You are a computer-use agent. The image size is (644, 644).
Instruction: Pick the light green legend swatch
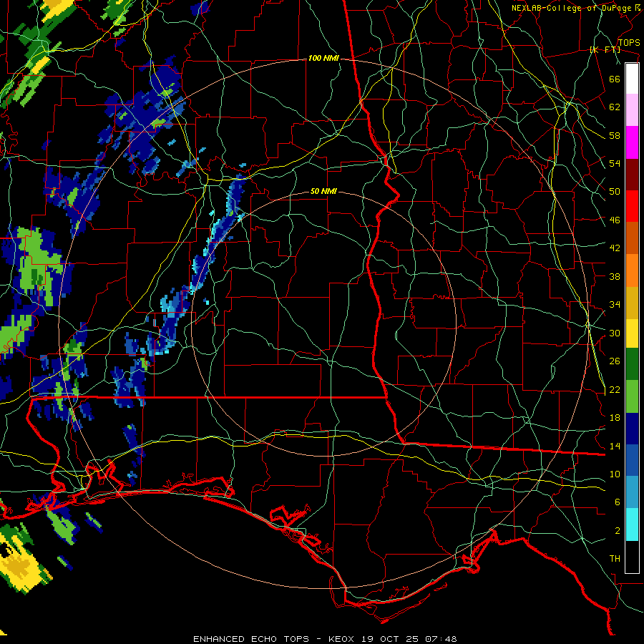click(632, 396)
